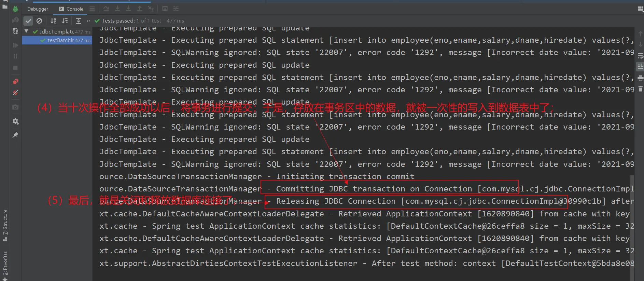Click the console Up the Stack Trace arrow
Viewport: 644px width, 281px height.
[641, 34]
